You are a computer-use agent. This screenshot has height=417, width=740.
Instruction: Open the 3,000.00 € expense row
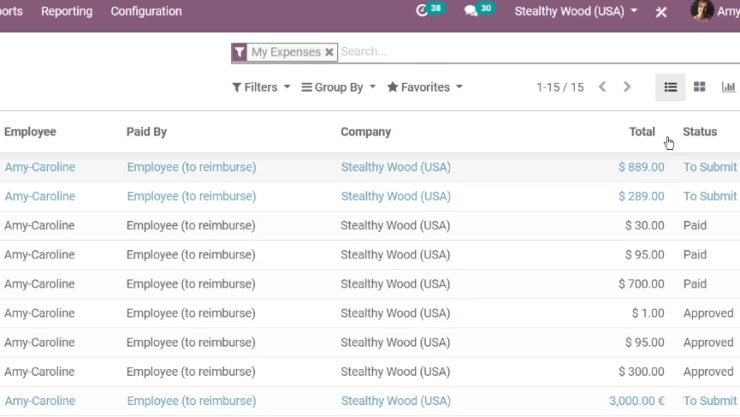pos(370,401)
